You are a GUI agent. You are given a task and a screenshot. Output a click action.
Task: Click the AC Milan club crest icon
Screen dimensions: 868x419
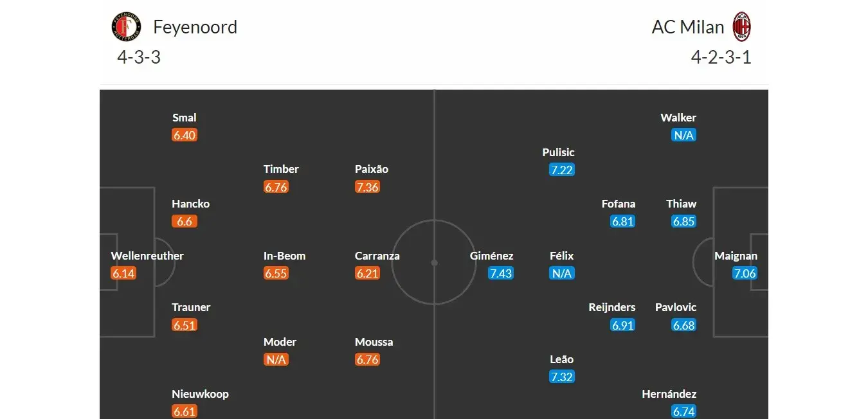(x=742, y=27)
